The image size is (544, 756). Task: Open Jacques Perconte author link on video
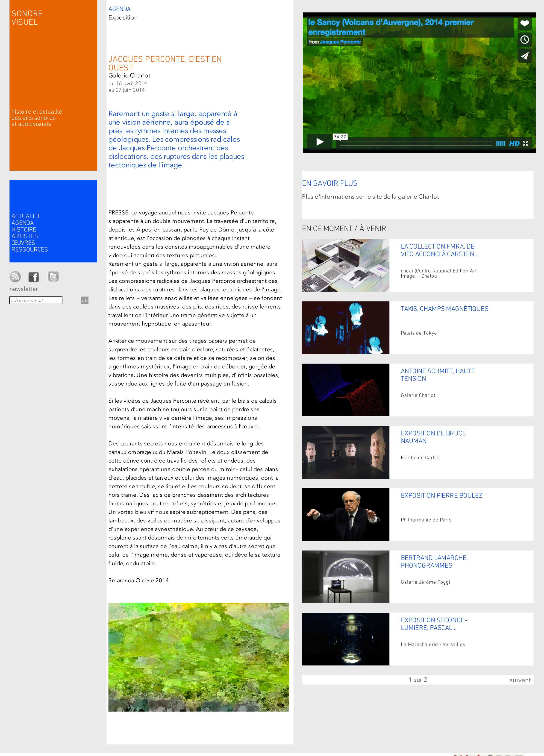(340, 42)
